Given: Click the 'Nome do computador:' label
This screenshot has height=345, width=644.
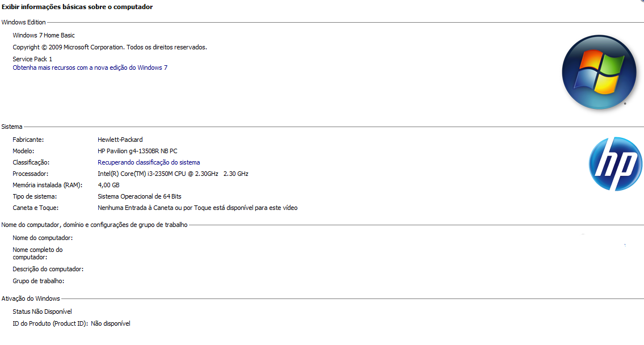Looking at the screenshot, I should [x=43, y=238].
